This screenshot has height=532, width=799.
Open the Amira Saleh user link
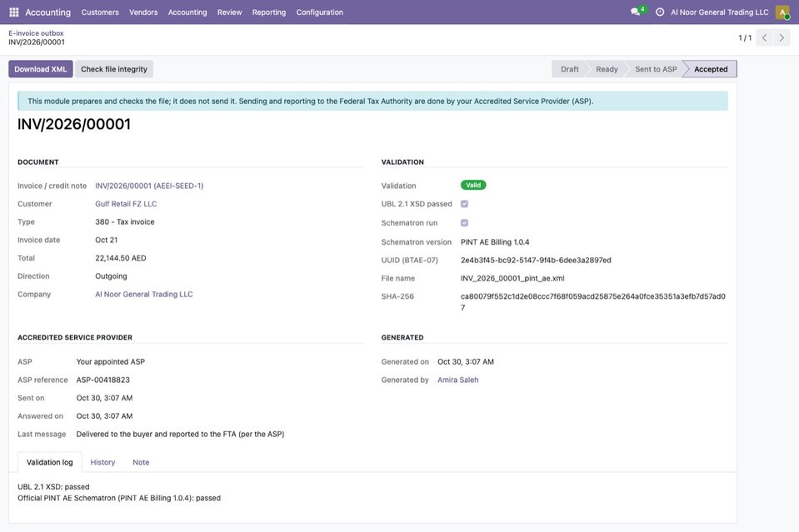click(457, 380)
